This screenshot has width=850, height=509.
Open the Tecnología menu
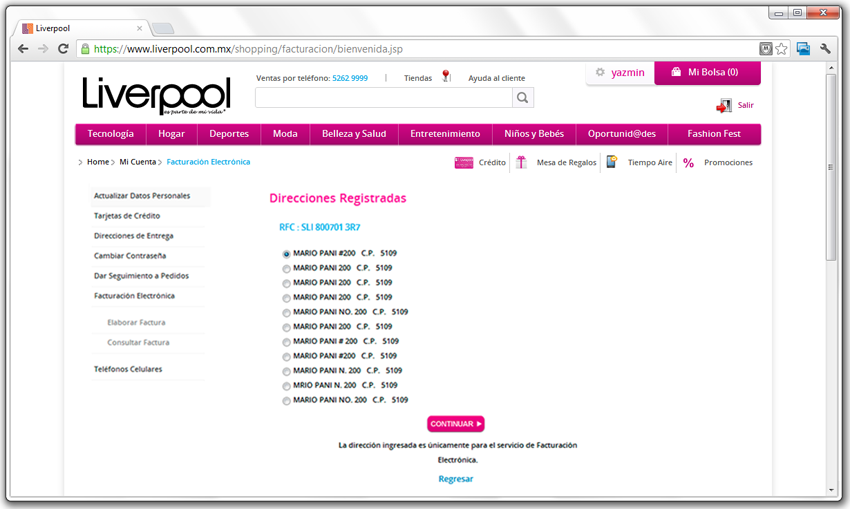coord(111,134)
